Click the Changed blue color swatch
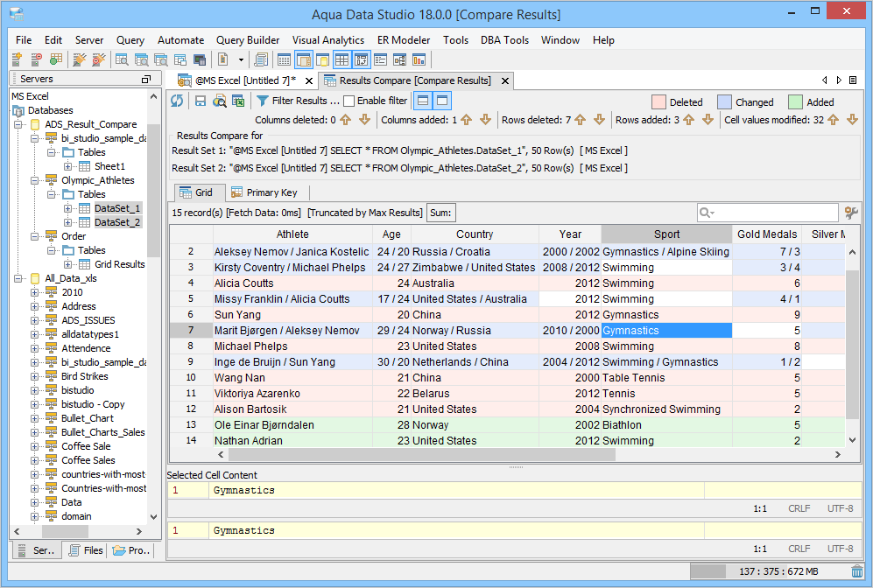Image resolution: width=873 pixels, height=588 pixels. [724, 101]
